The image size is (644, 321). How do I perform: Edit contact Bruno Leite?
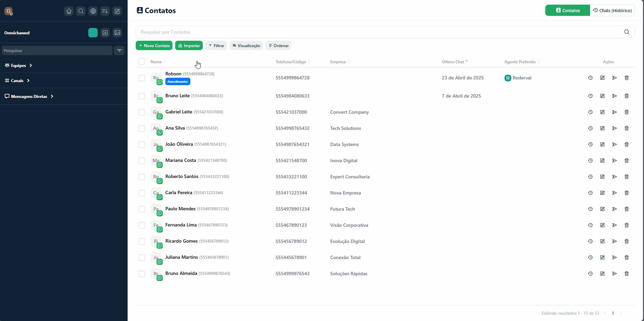[x=602, y=96]
